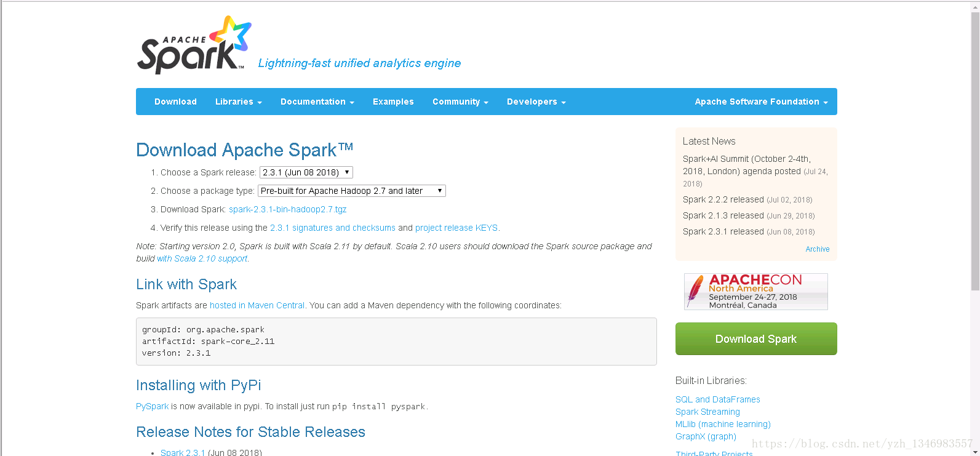This screenshot has height=456, width=980.
Task: Expand the Documentation menu
Action: click(x=317, y=102)
